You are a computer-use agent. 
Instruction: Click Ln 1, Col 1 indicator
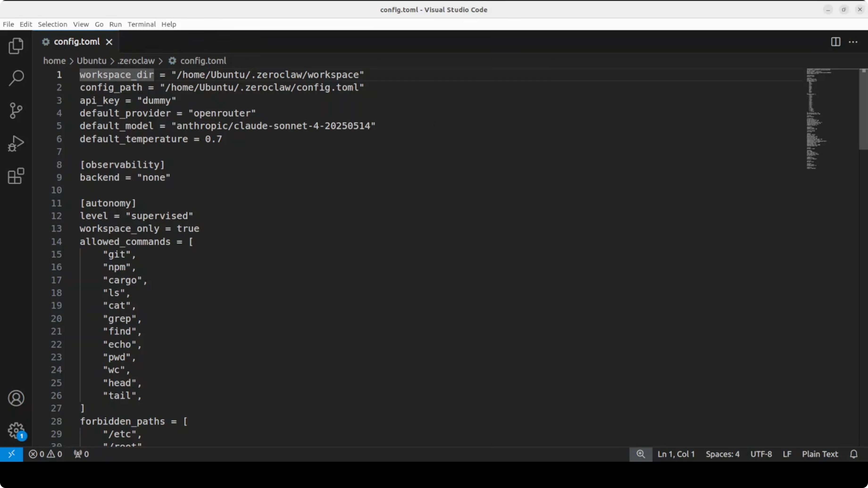click(x=676, y=454)
